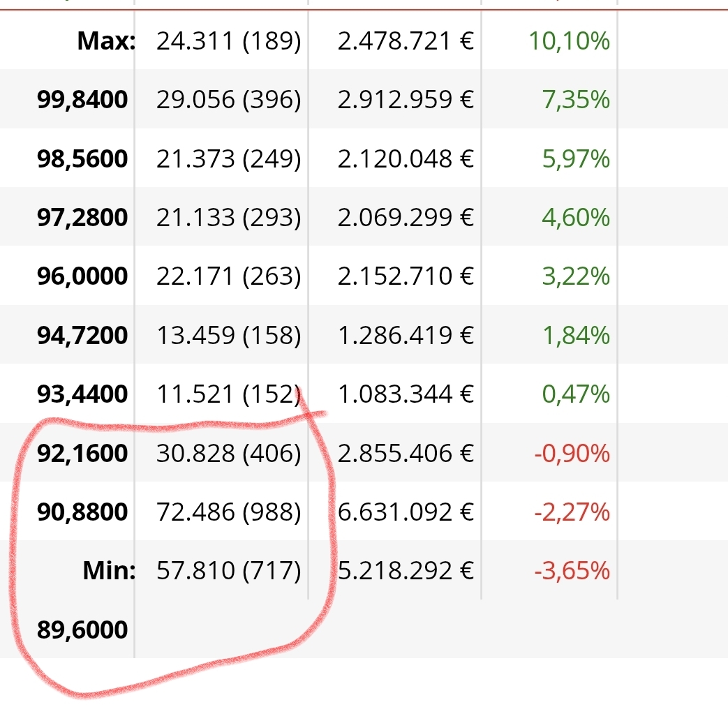Select the 2.912.959 € turnover cell

[x=406, y=100]
